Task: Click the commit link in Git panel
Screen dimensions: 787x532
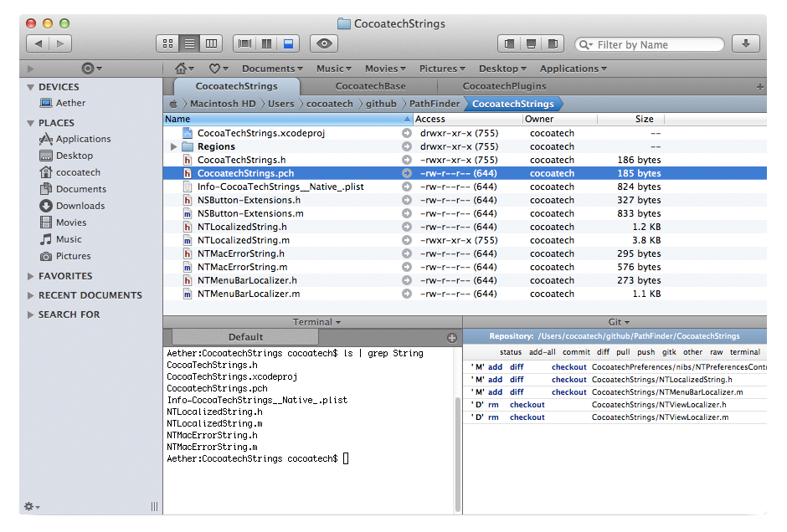Action: [575, 352]
